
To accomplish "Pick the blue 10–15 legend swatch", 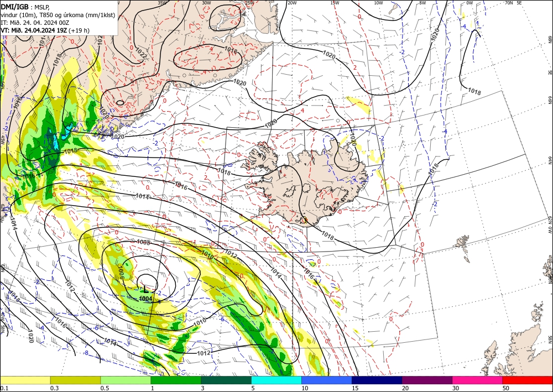I will 327,380.
